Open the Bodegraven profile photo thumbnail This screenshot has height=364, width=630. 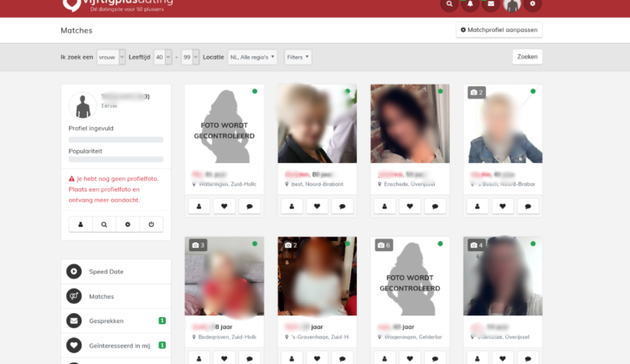(224, 277)
